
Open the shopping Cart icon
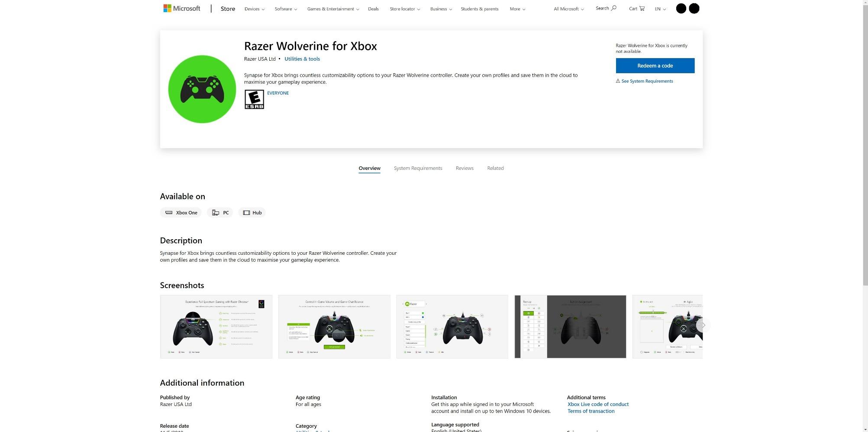642,8
